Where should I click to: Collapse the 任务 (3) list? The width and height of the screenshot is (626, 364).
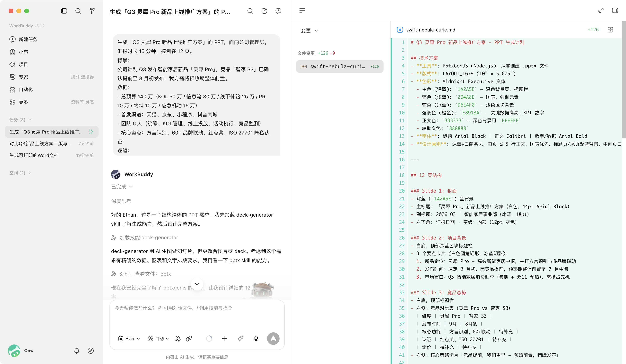pos(21,119)
